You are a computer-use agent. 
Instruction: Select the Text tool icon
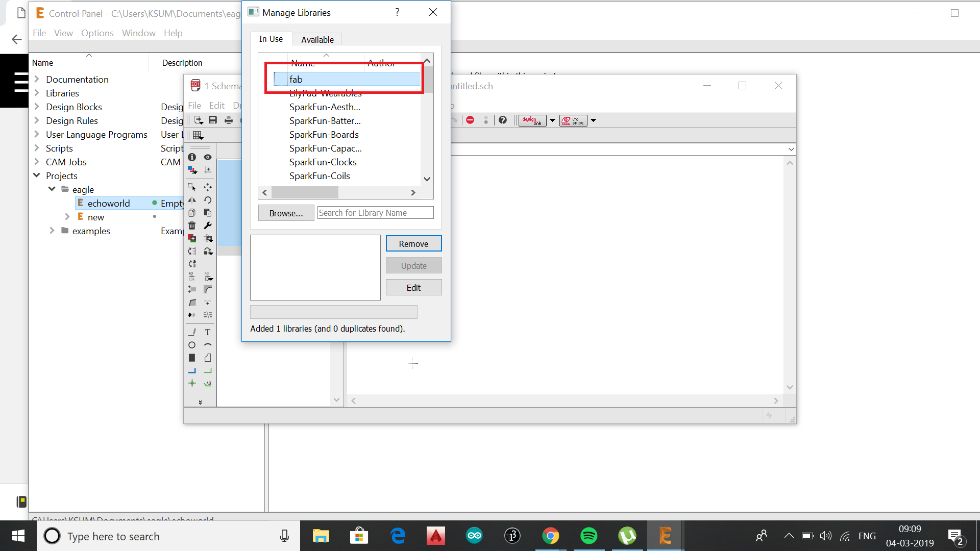pos(208,332)
